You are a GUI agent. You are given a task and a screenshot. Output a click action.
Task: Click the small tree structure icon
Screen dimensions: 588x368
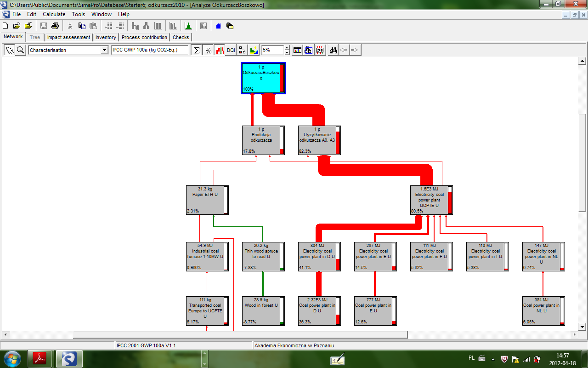click(x=242, y=50)
